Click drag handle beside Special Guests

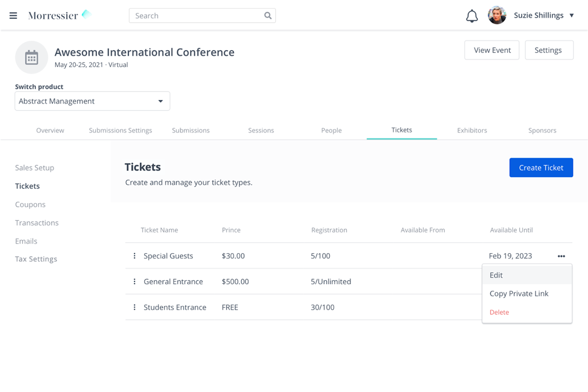tap(135, 255)
